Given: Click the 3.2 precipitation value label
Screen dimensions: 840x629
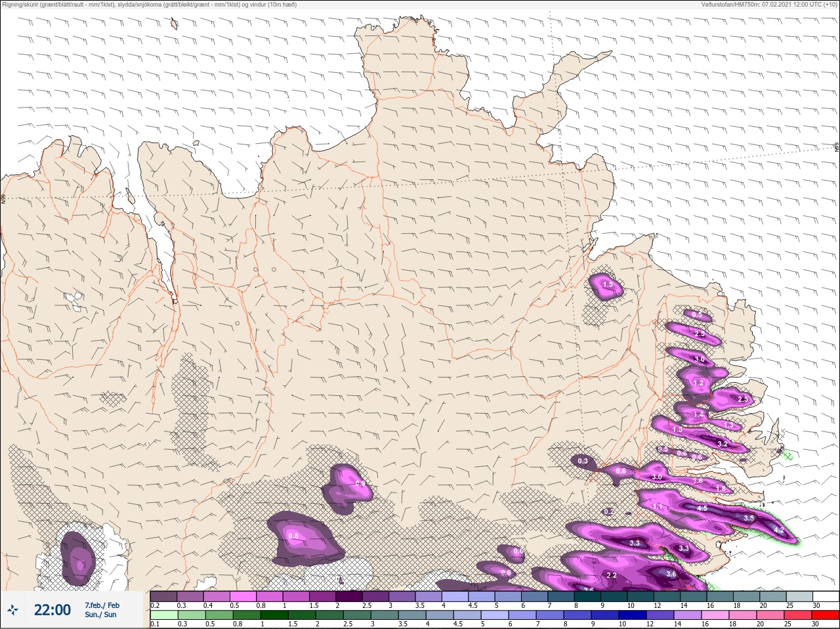Looking at the screenshot, I should point(723,445).
